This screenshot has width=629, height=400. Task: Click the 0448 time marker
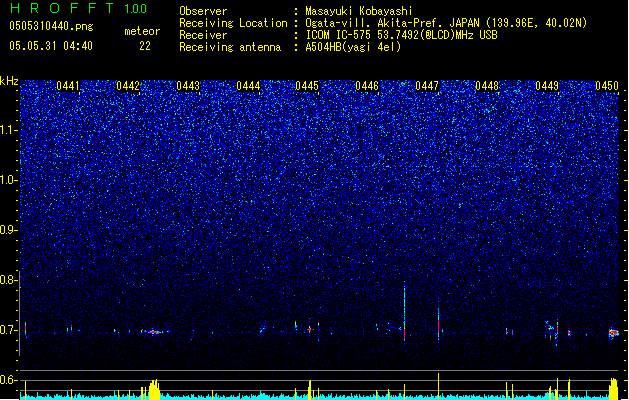pyautogui.click(x=487, y=86)
